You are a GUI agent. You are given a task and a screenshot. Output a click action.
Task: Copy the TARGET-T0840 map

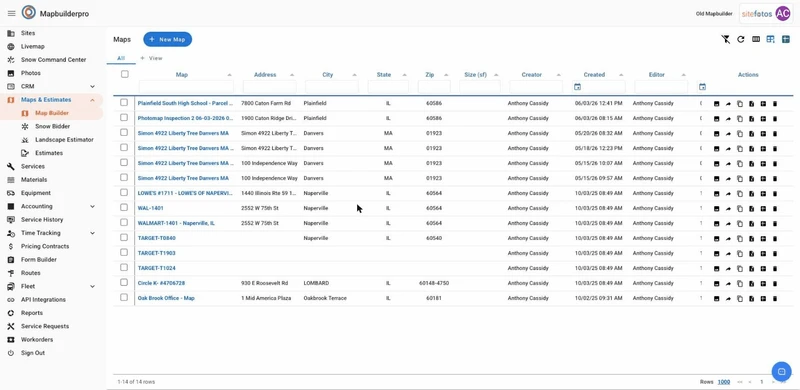[x=740, y=239]
